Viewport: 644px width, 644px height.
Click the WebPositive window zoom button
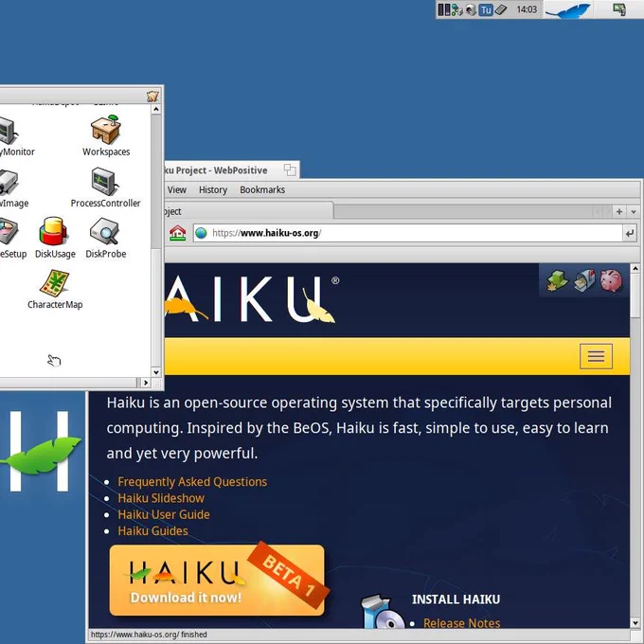[x=290, y=170]
